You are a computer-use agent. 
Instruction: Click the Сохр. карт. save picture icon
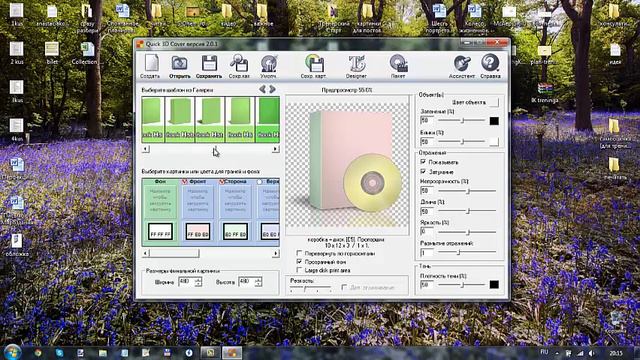pyautogui.click(x=313, y=66)
